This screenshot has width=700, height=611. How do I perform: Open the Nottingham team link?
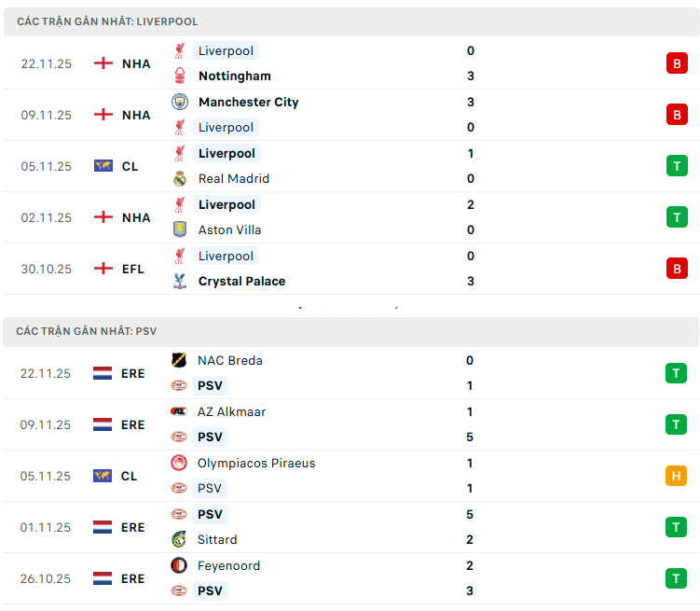pyautogui.click(x=235, y=76)
